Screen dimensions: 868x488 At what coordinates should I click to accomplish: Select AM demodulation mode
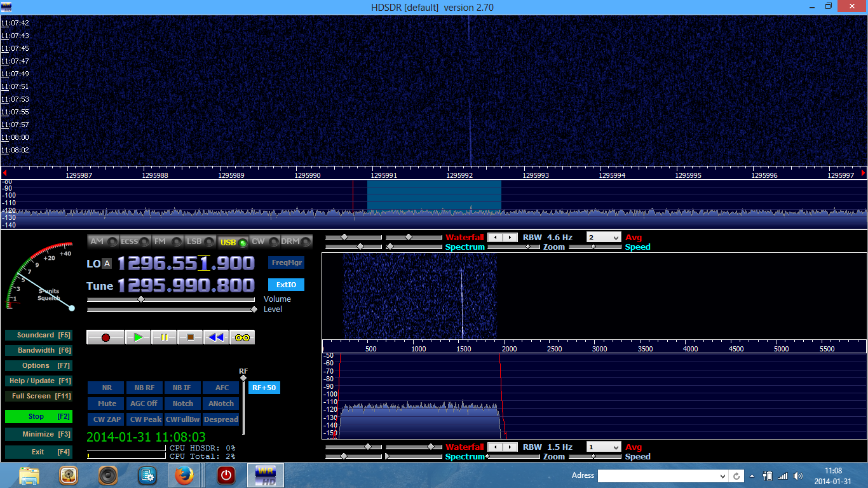pyautogui.click(x=104, y=241)
